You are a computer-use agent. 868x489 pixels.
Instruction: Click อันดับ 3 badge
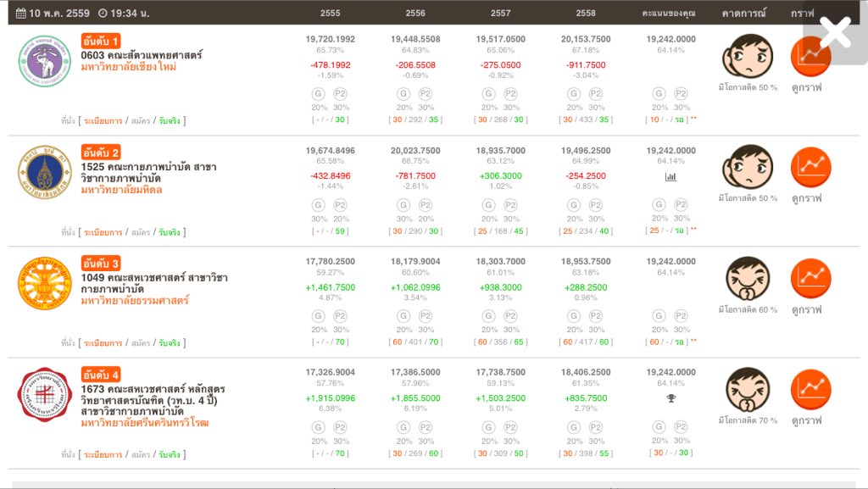(101, 264)
